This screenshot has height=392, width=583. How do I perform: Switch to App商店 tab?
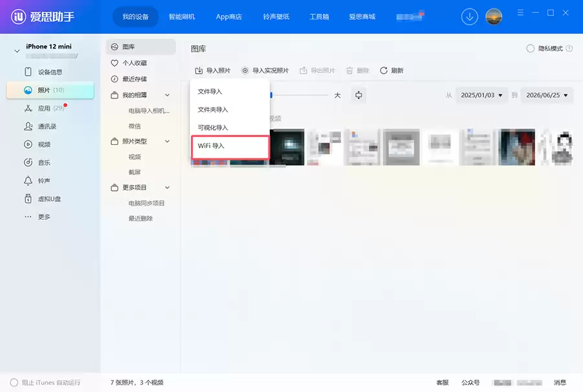point(228,17)
